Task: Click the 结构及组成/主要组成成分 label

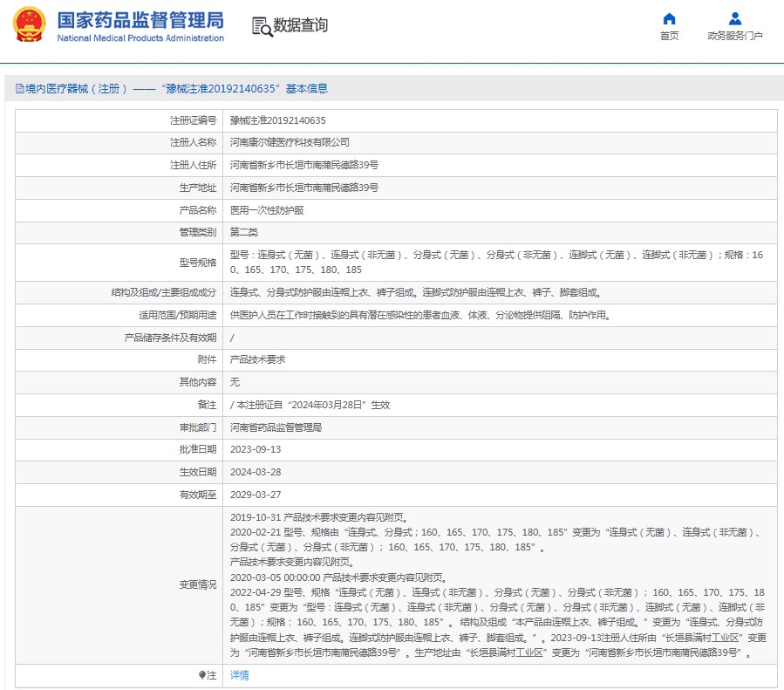Action: pos(163,292)
